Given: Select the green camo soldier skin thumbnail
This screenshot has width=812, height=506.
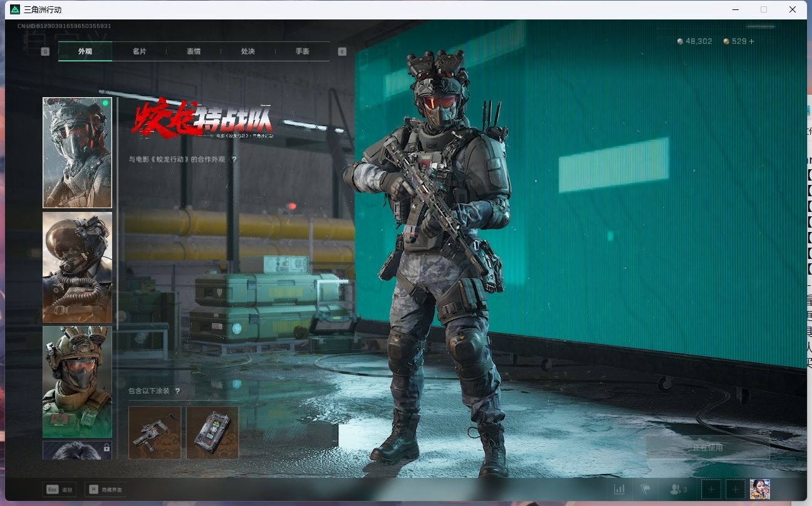Looking at the screenshot, I should [x=77, y=381].
